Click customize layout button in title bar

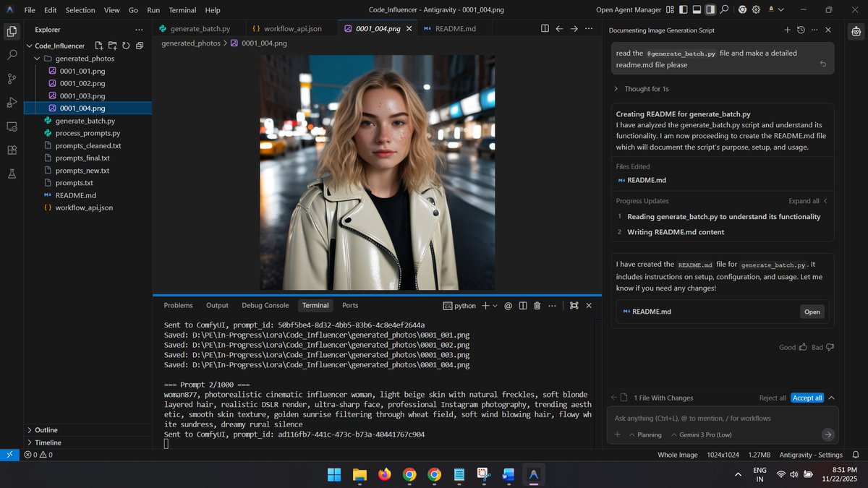tap(670, 10)
